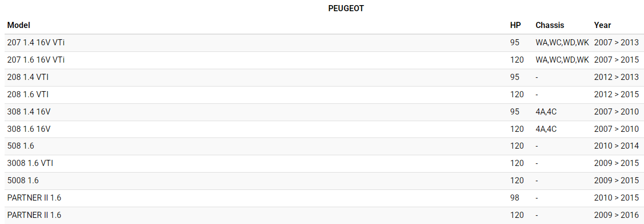Screen dimensions: 644x224
Task: Click the 2010 > 2014 year cell
Action: (x=616, y=146)
